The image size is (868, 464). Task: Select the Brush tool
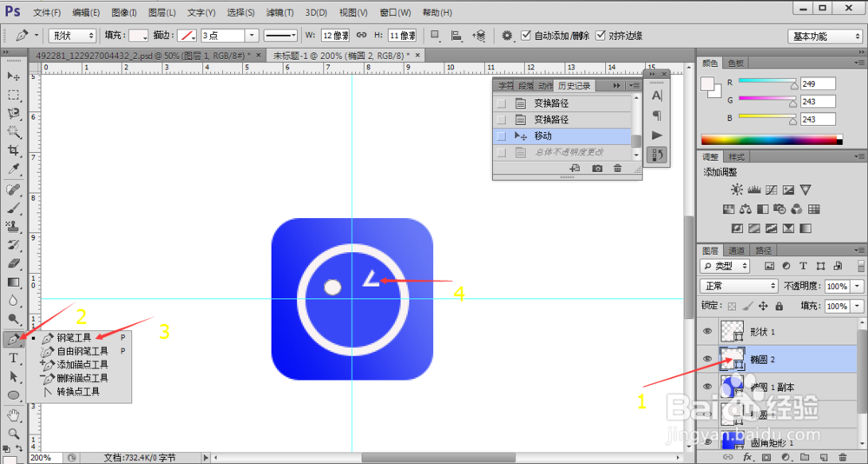[x=14, y=209]
